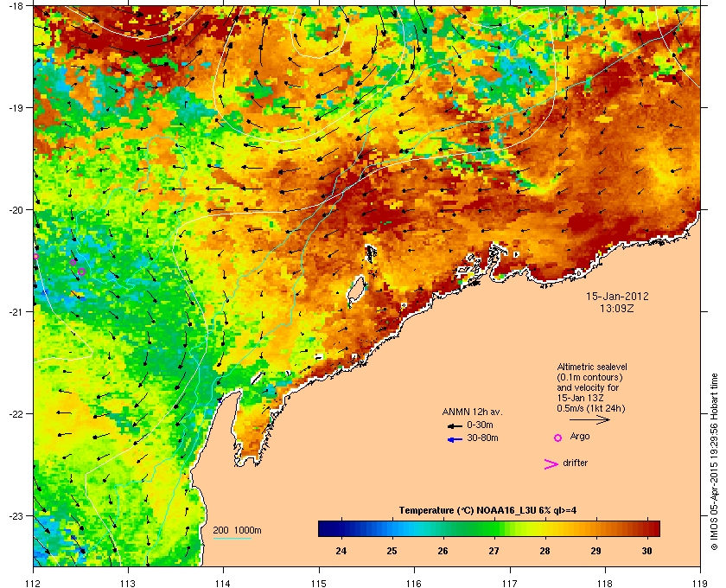This screenshot has width=726, height=588.
Task: Click colorbar value 24
Action: (x=341, y=551)
